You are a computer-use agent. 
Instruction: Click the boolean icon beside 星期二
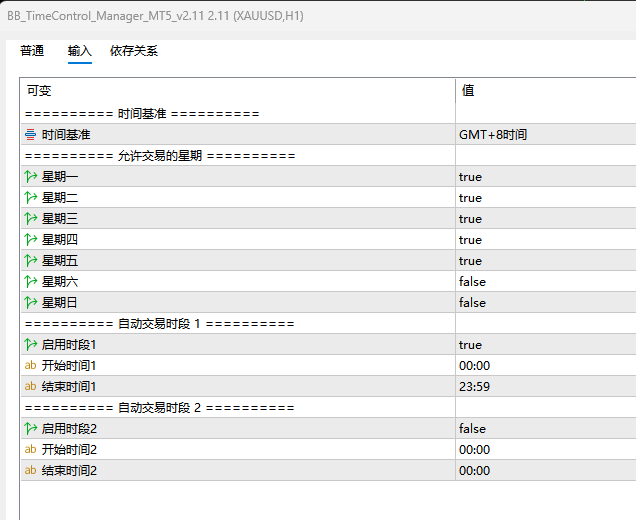[x=30, y=198]
